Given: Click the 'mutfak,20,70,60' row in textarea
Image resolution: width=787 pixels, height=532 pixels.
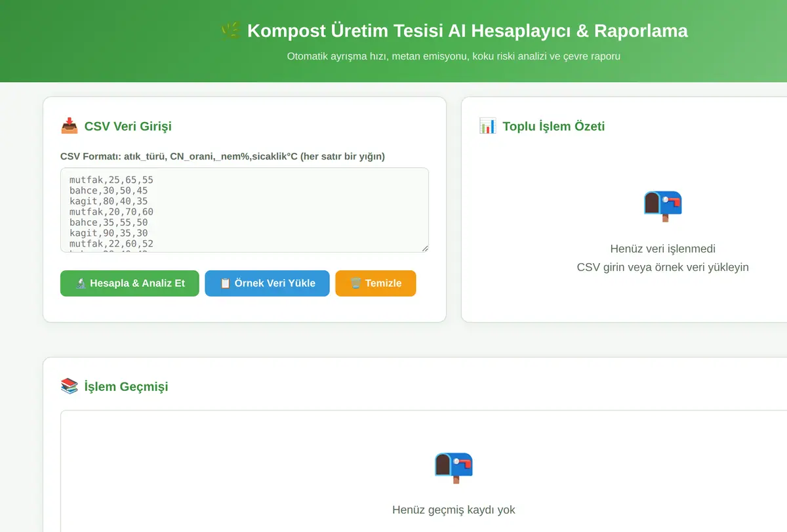Looking at the screenshot, I should click(111, 212).
